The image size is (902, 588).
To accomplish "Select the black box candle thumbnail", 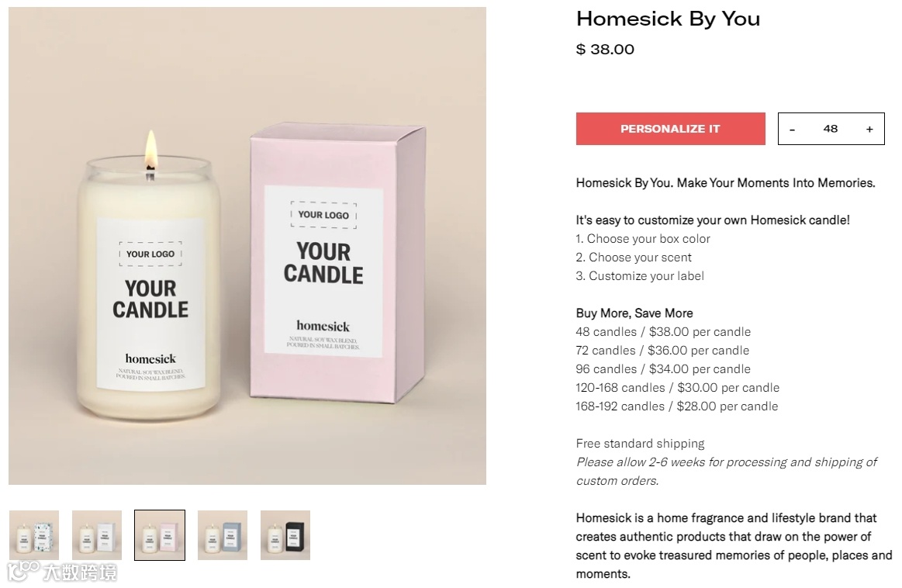I will point(285,535).
